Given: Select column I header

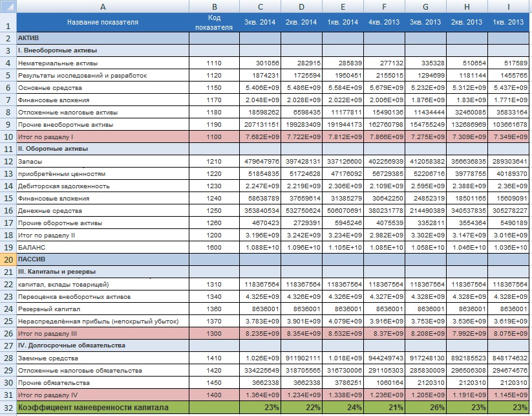Looking at the screenshot, I should point(509,6).
